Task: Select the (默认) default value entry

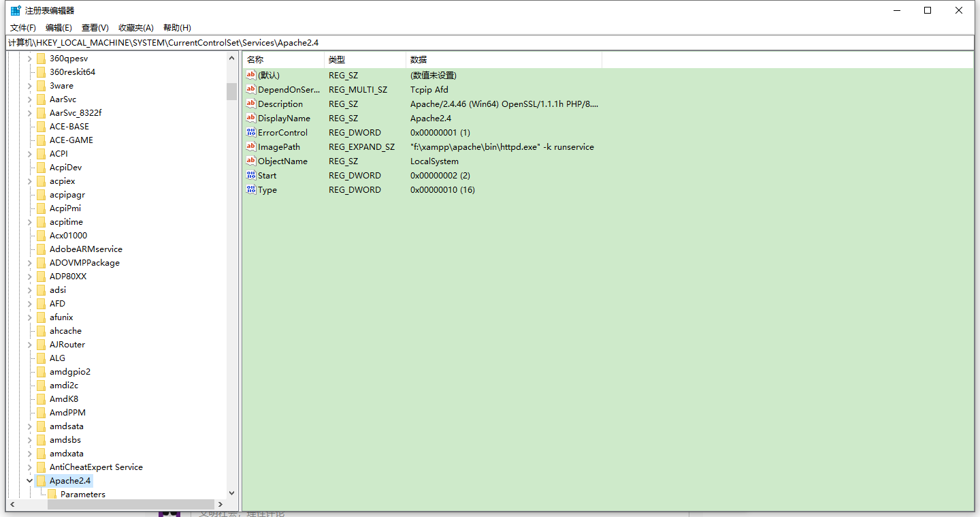Action: 270,75
